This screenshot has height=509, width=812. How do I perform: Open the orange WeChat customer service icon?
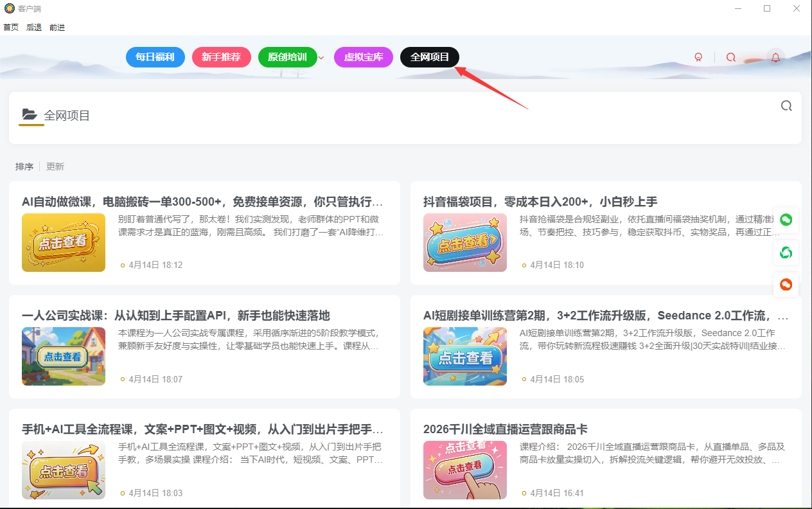click(786, 285)
